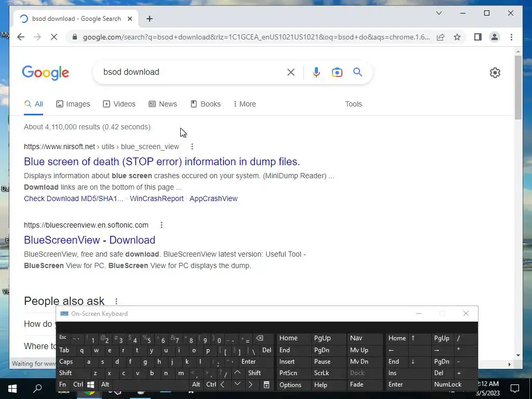The height and width of the screenshot is (399, 532).
Task: Search by voice microphone icon
Action: [316, 72]
